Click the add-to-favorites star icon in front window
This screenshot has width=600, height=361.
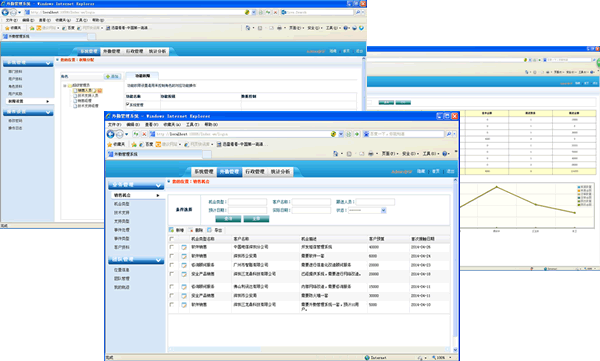pyautogui.click(x=134, y=144)
